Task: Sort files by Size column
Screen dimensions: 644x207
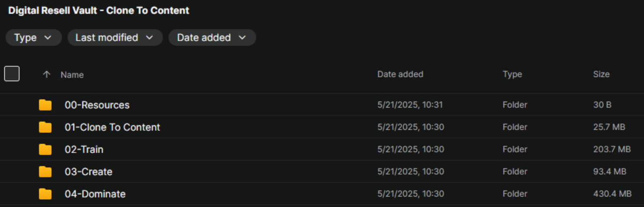Action: 601,74
